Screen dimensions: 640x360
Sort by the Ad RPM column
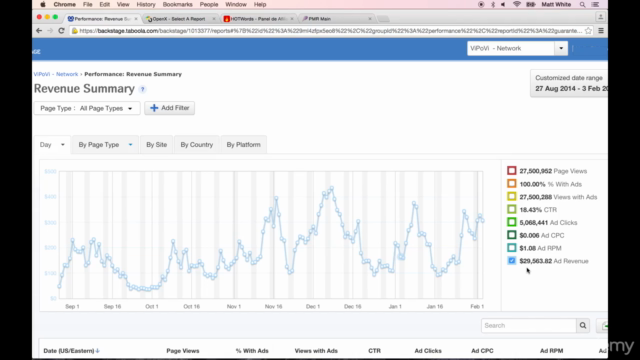pos(551,351)
